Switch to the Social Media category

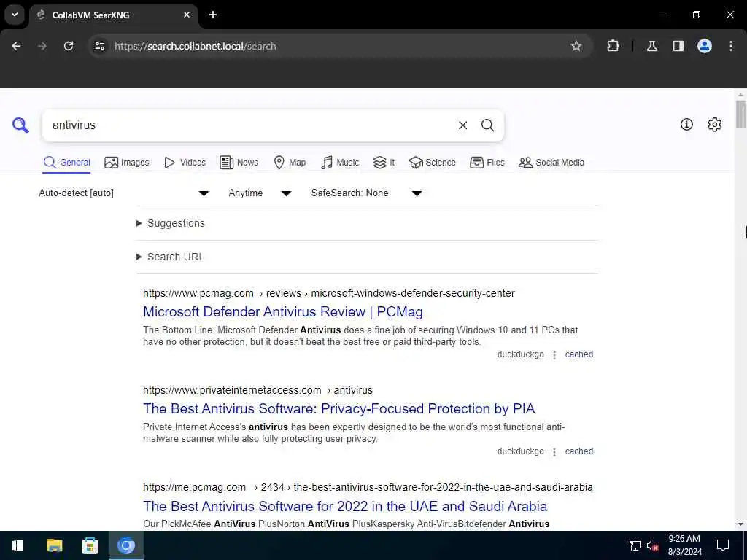551,163
